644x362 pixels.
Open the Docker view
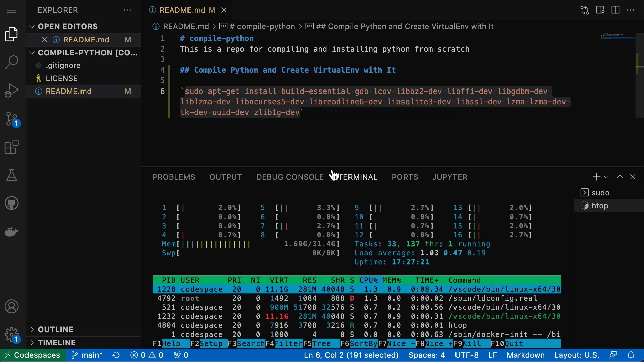tap(12, 232)
